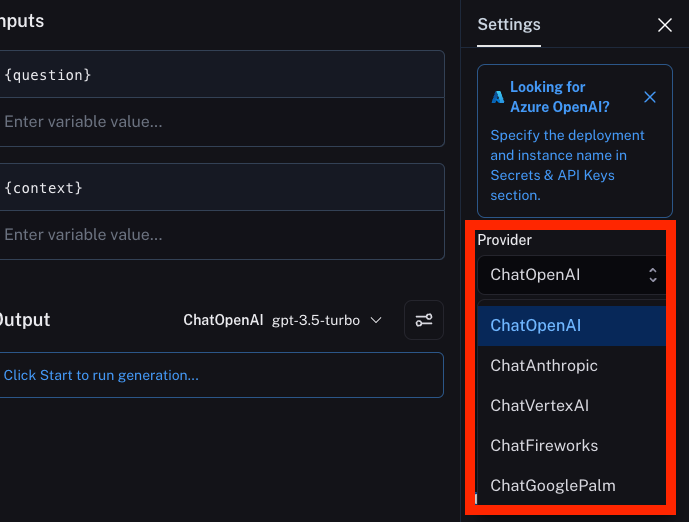Close the Settings panel
689x522 pixels.
tap(665, 25)
